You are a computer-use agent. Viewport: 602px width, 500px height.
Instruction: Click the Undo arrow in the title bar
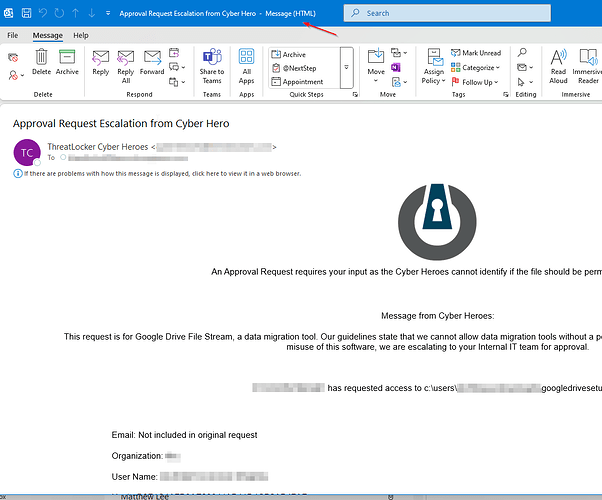(x=43, y=13)
